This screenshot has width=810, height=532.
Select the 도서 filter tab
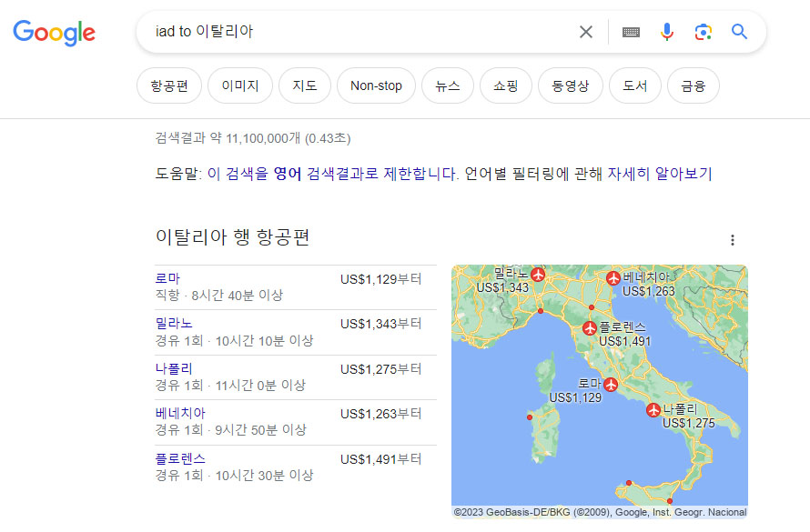635,85
